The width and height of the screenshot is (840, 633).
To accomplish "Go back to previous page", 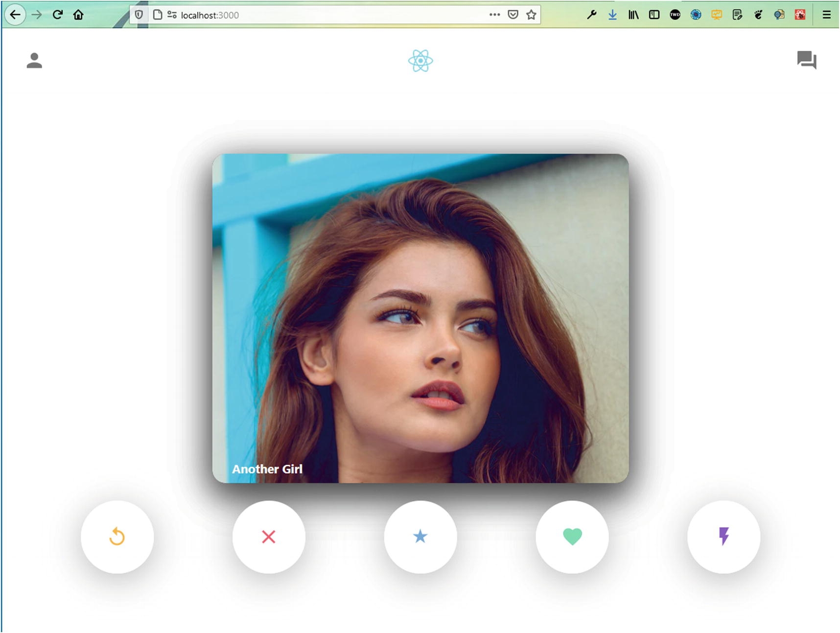I will tap(15, 15).
